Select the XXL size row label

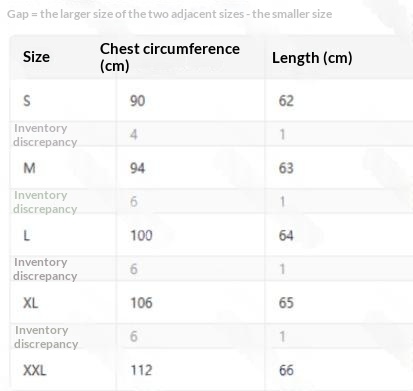coord(34,370)
